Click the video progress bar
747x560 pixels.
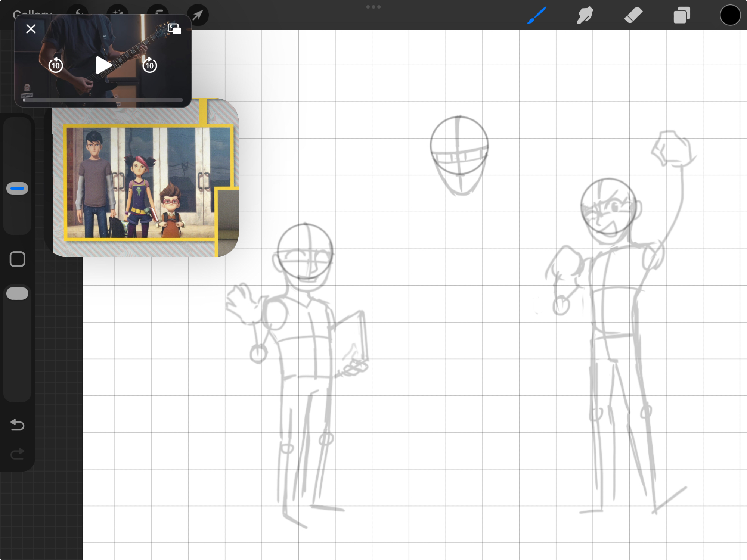(103, 100)
